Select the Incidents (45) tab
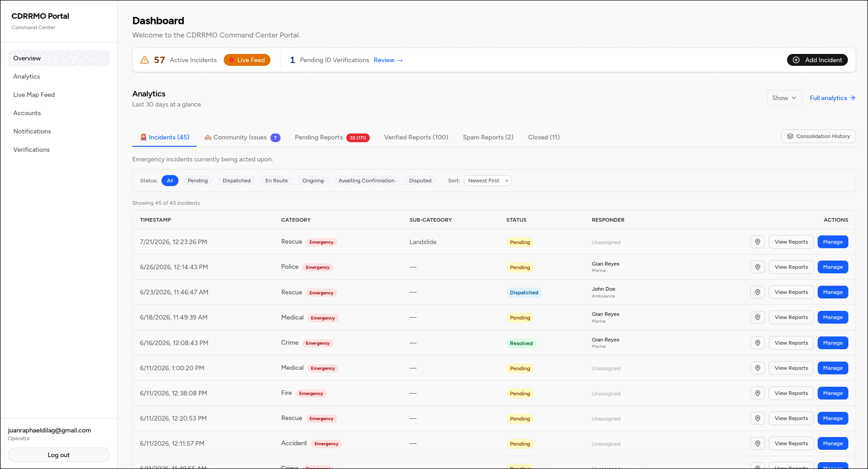The width and height of the screenshot is (868, 469). tap(165, 137)
